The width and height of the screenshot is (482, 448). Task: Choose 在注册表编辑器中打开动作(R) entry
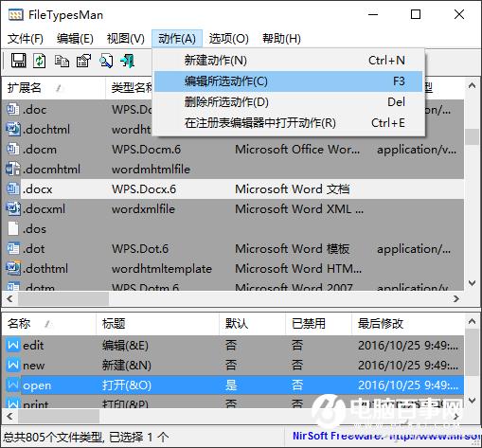pyautogui.click(x=289, y=123)
